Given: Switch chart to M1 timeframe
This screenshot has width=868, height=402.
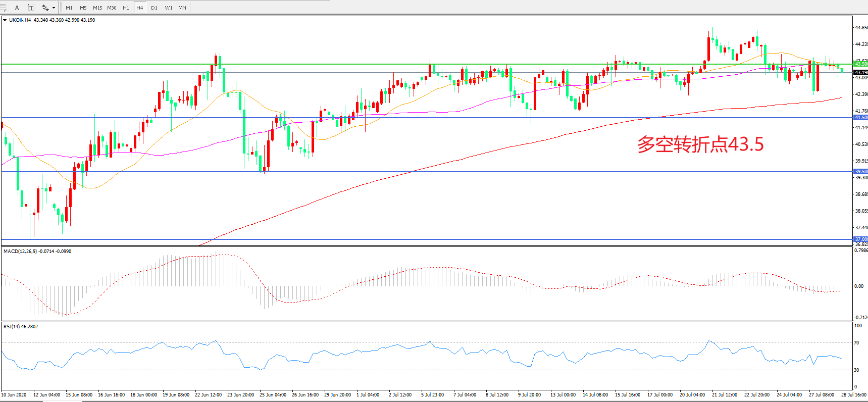Looking at the screenshot, I should 69,8.
